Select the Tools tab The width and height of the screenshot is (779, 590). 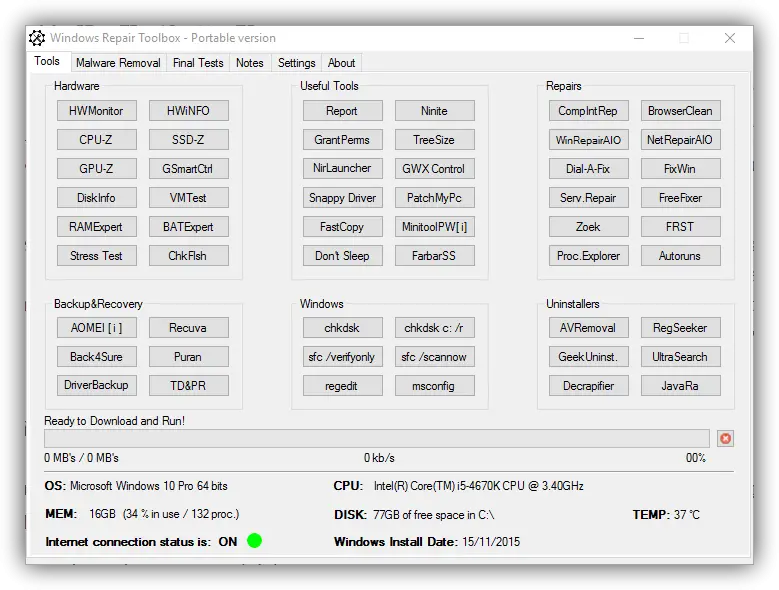click(x=47, y=62)
